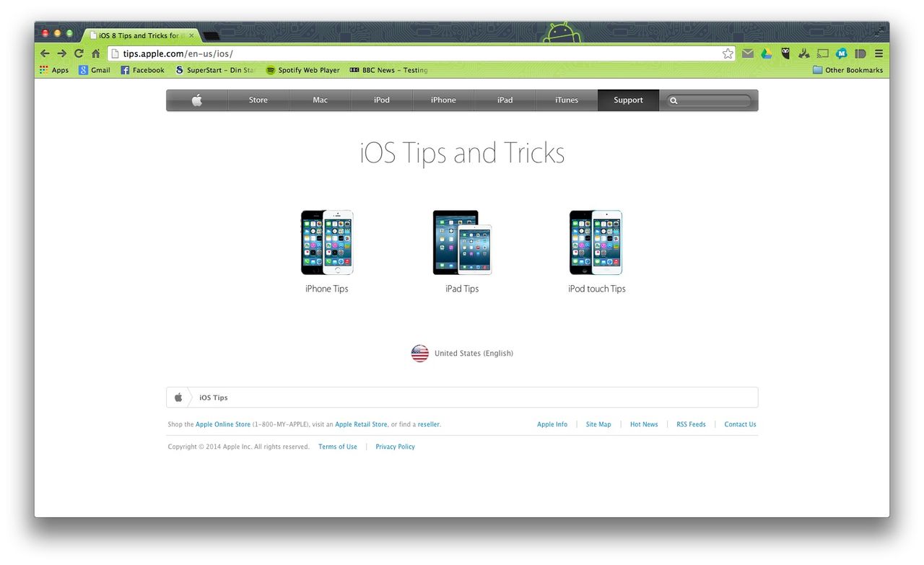Click the recycle-arrows extension icon
Viewport: 924px width, 565px height.
tap(803, 53)
